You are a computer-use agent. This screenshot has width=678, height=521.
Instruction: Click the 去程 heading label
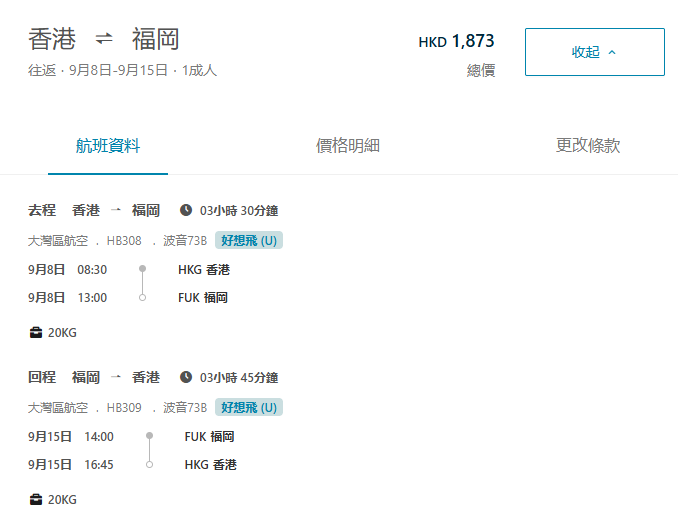click(42, 210)
